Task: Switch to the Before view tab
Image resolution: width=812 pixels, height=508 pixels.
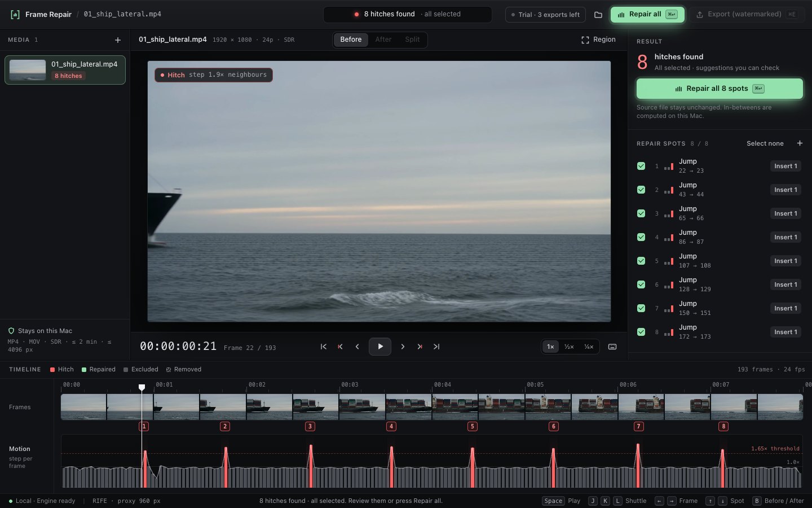Action: (351, 40)
